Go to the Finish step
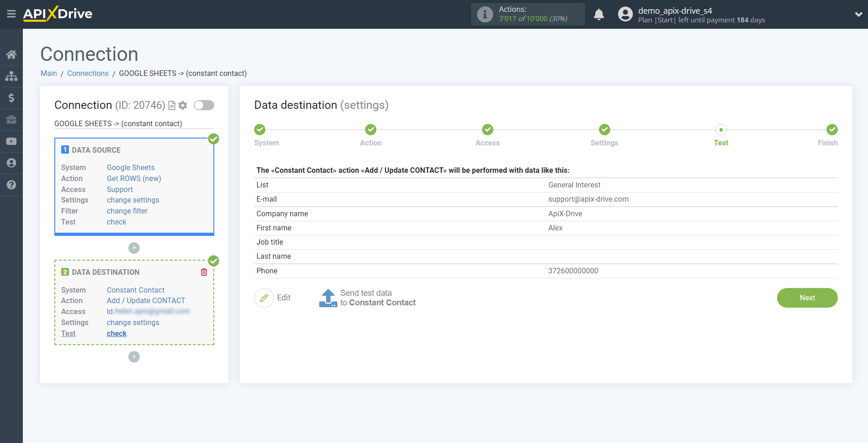The height and width of the screenshot is (443, 868). (832, 130)
